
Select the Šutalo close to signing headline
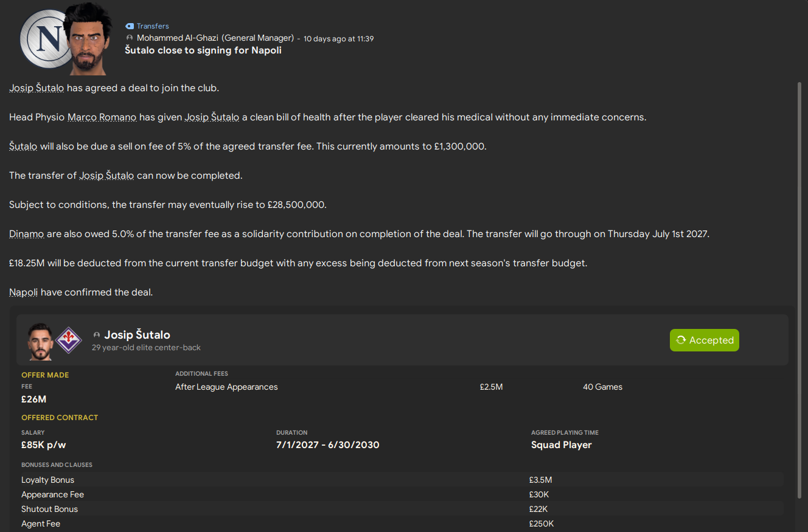[x=203, y=50]
